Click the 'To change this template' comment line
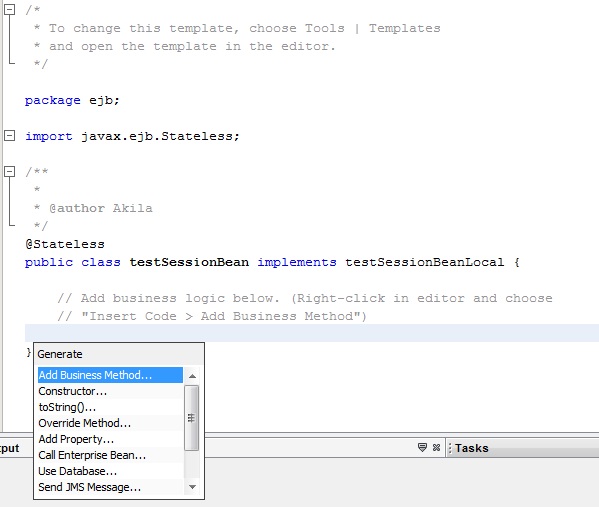This screenshot has width=599, height=507. click(x=237, y=28)
